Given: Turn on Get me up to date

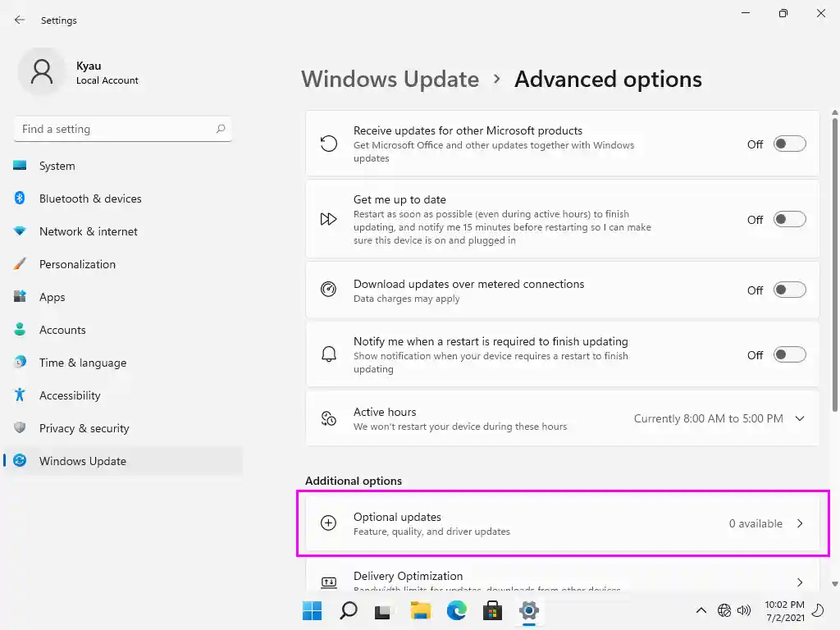Looking at the screenshot, I should [790, 220].
